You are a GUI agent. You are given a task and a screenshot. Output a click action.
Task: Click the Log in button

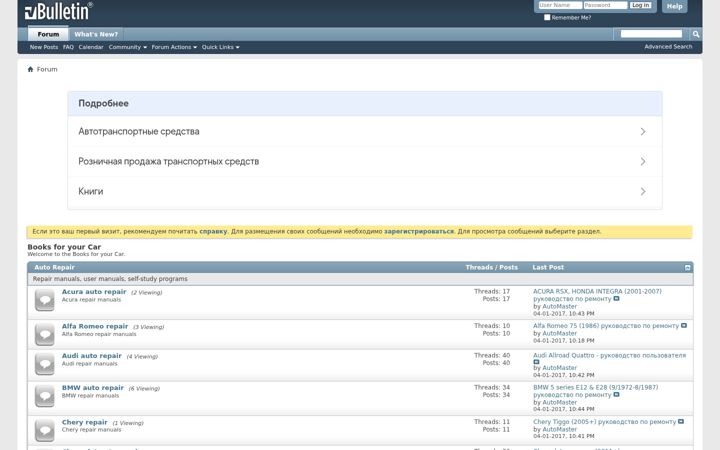click(x=640, y=5)
